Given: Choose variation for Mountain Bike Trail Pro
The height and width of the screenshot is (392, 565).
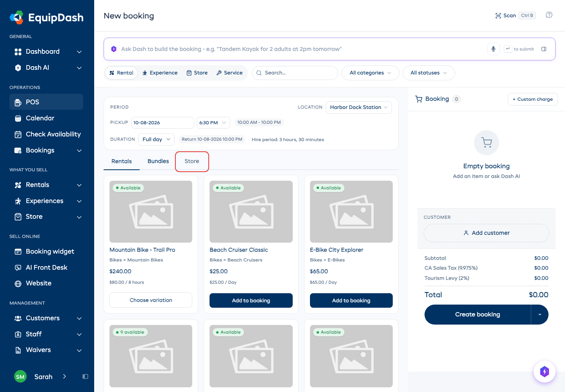Looking at the screenshot, I should pyautogui.click(x=151, y=300).
